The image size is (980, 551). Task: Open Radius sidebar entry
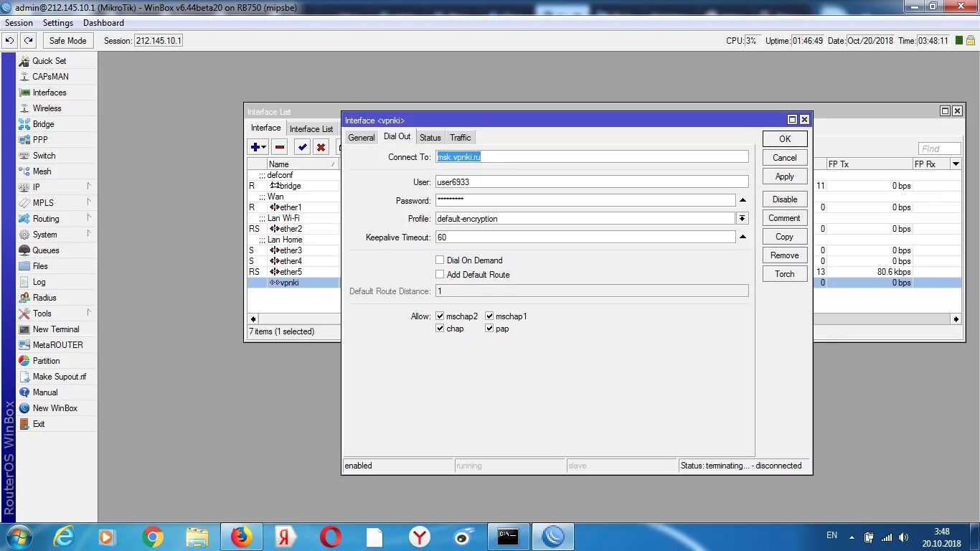[x=44, y=298]
